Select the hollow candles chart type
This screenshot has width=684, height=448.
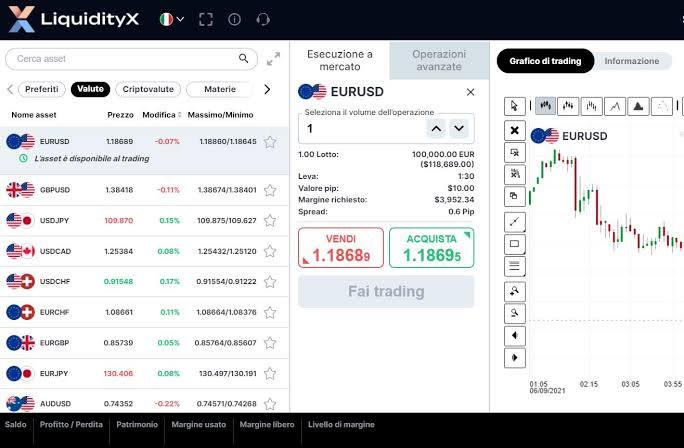[x=568, y=106]
